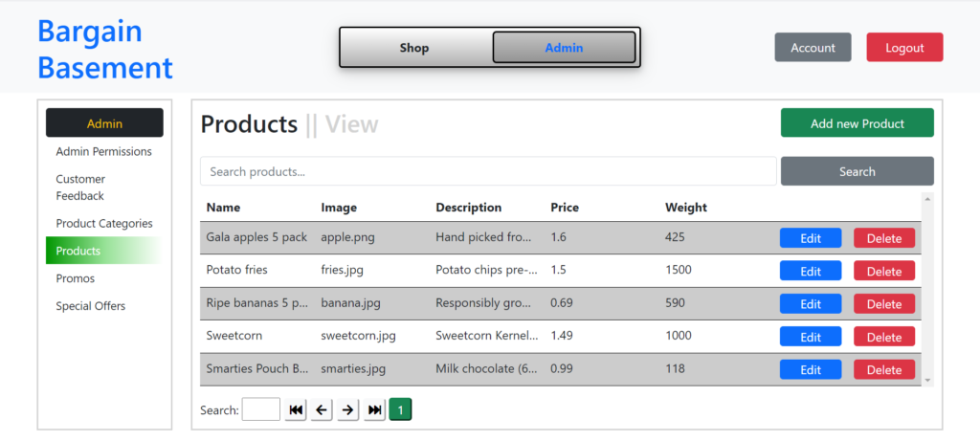Go to Product Categories page
This screenshot has height=441, width=980.
[103, 223]
